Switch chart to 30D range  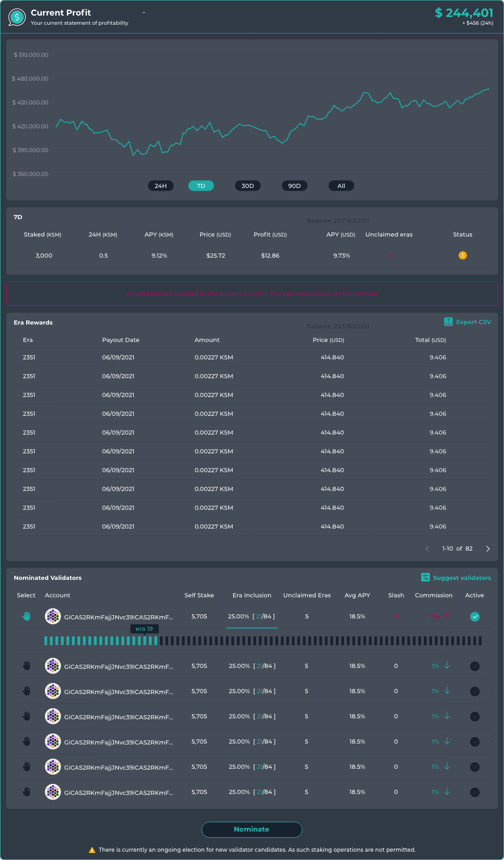click(x=247, y=186)
